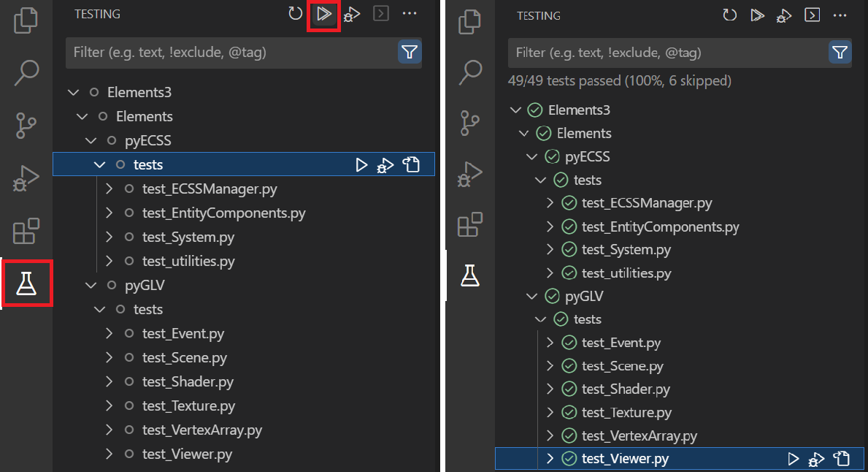Collapse pyGLV node in left panel

click(x=91, y=285)
